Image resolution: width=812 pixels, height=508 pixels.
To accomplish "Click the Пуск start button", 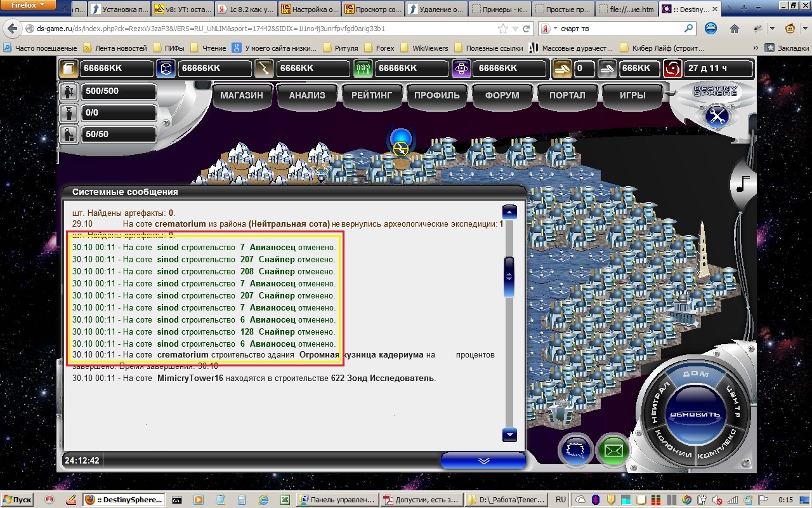I will [x=18, y=500].
